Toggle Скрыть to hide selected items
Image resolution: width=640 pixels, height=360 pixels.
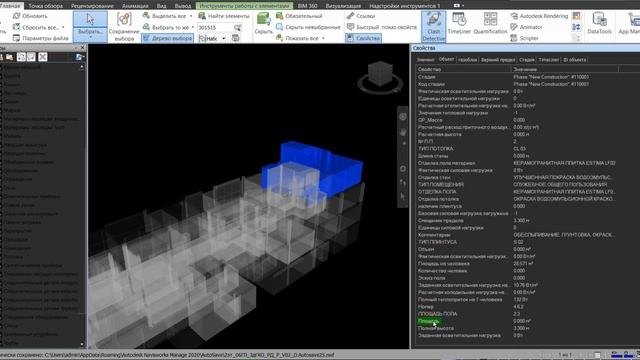(263, 23)
